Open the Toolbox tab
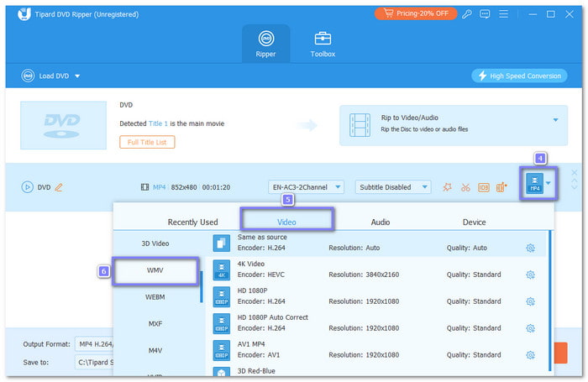Image resolution: width=588 pixels, height=382 pixels. (x=323, y=44)
